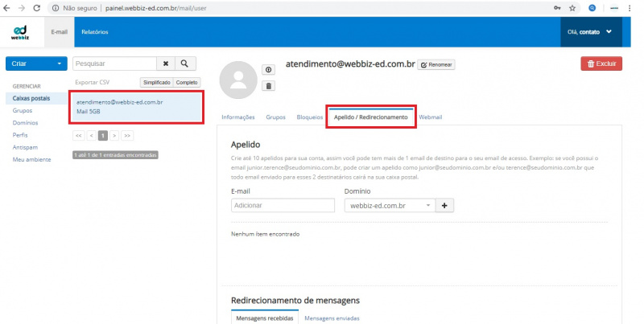Viewport: 644px width, 324px height.
Task: Open the Bloqueios tab
Action: [309, 117]
